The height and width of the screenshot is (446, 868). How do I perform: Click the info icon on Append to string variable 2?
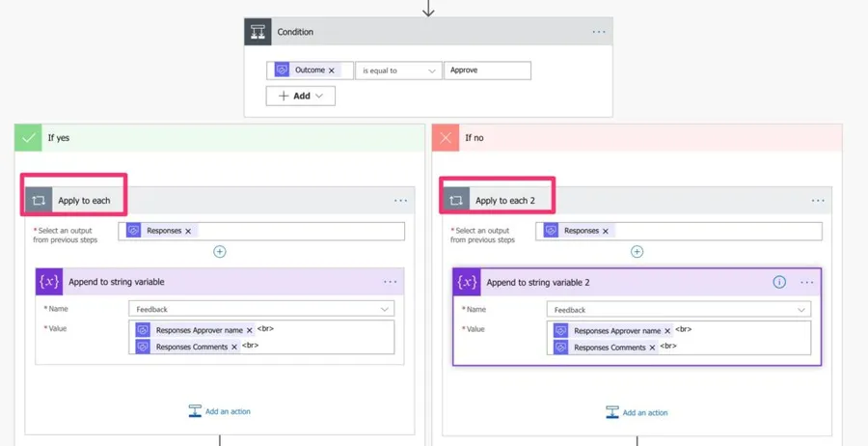point(779,283)
